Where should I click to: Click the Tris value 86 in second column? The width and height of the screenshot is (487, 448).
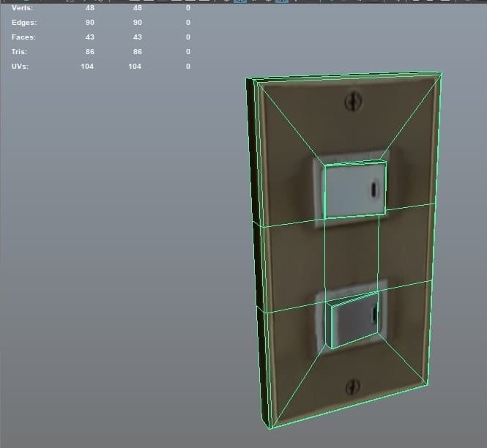(x=135, y=51)
